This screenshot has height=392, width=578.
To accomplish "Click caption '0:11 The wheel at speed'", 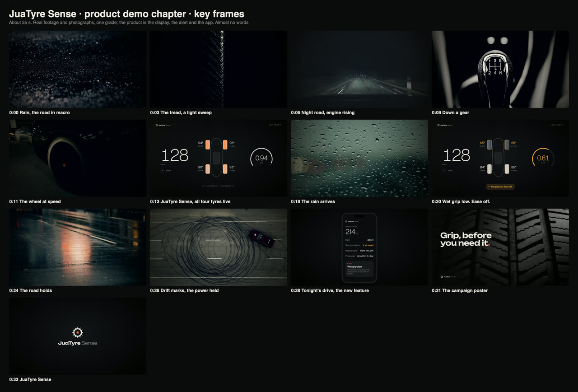I will tap(35, 201).
